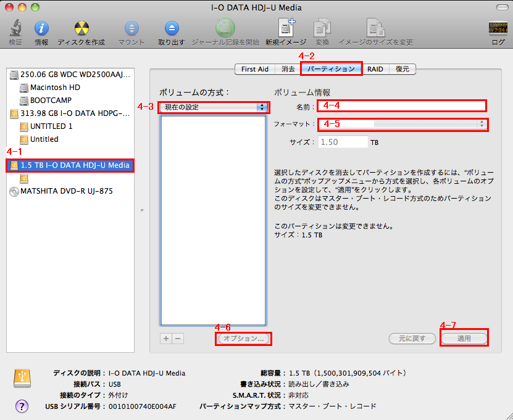Select the BOOTCAMP volume in sidebar
The width and height of the screenshot is (513, 420).
point(51,100)
